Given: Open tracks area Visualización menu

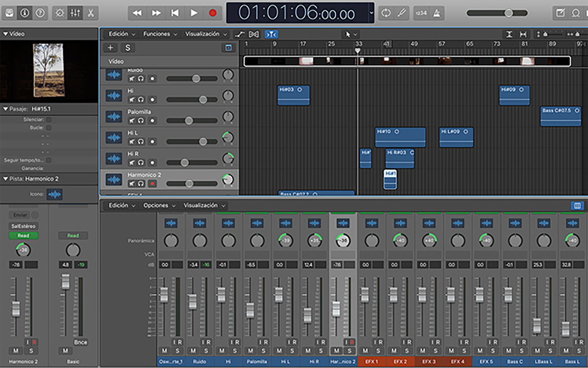Looking at the screenshot, I should 206,34.
